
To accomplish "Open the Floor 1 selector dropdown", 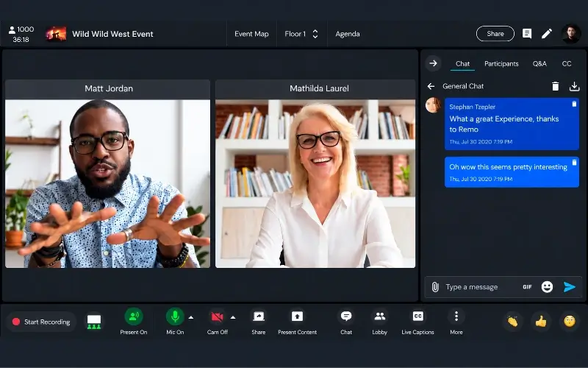I will (301, 34).
